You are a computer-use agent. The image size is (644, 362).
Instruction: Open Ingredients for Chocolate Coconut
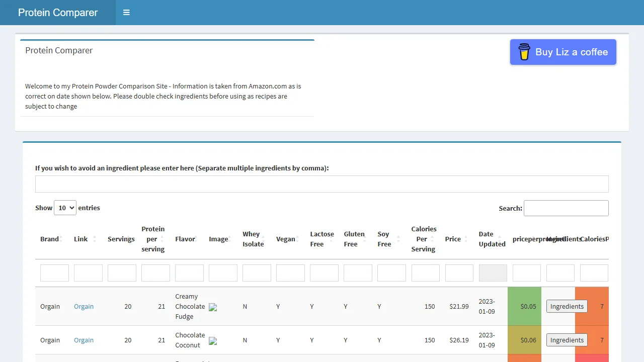(567, 340)
